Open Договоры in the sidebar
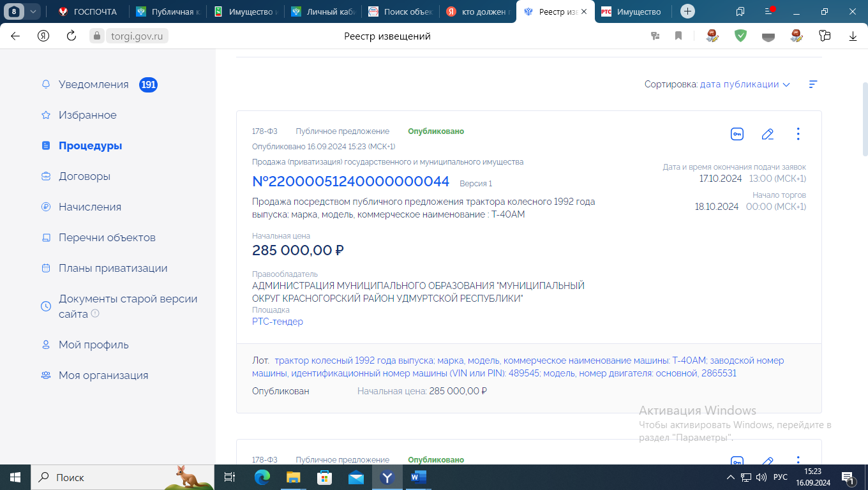Screen dimensions: 868x490 (x=84, y=176)
